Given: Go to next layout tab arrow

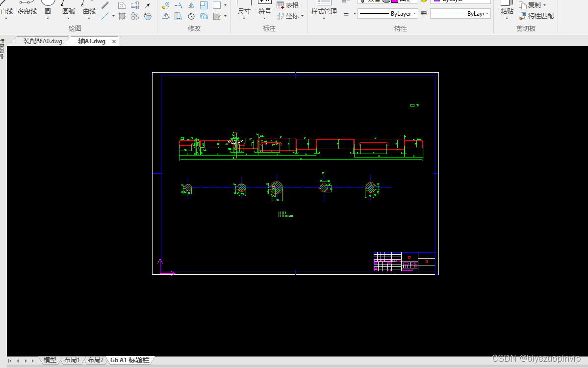Looking at the screenshot, I should (26, 361).
